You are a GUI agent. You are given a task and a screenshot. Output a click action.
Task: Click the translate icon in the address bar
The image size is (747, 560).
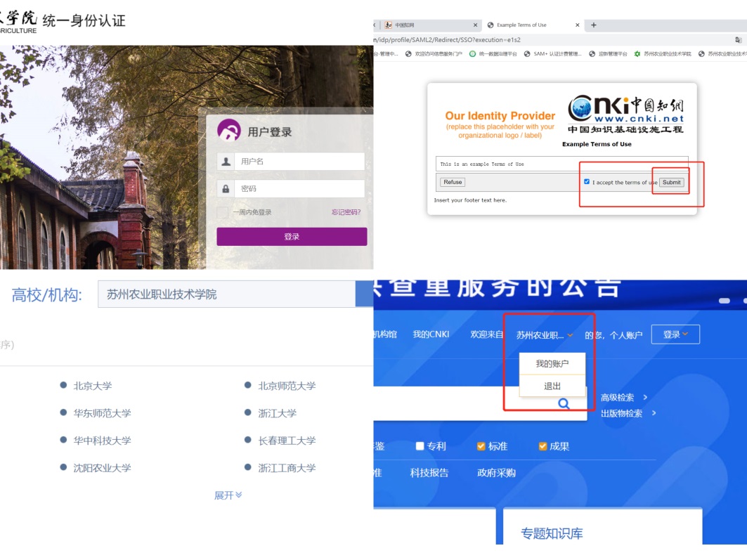tap(738, 40)
